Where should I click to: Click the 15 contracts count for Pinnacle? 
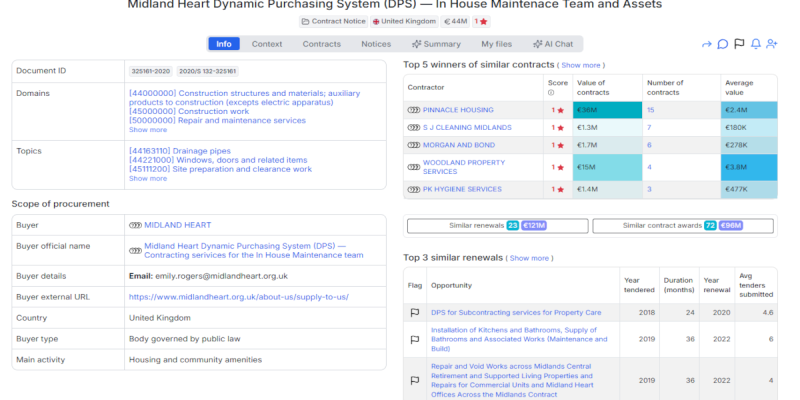coord(651,110)
